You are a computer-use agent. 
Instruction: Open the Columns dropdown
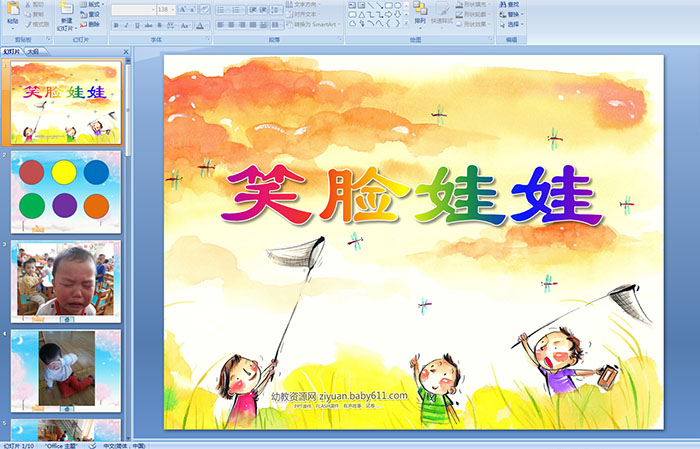click(x=276, y=25)
